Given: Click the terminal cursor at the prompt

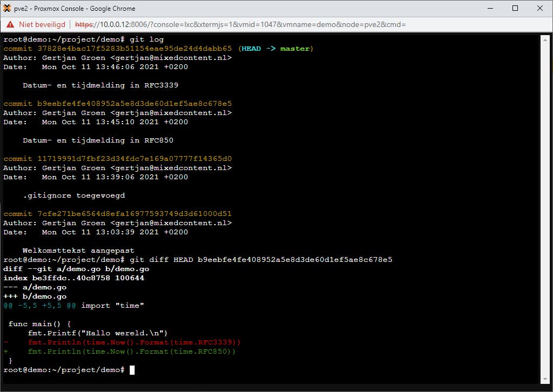Looking at the screenshot, I should tap(131, 370).
